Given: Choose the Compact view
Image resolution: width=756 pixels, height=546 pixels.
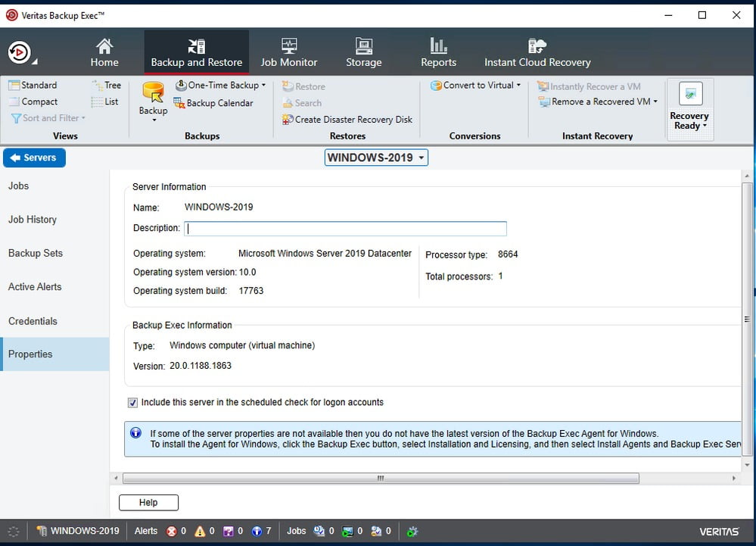Looking at the screenshot, I should tap(33, 101).
